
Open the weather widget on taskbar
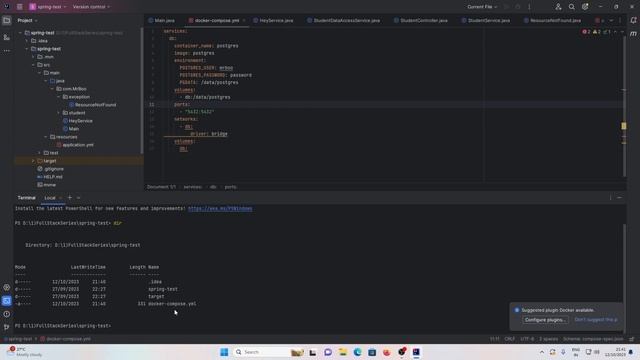pyautogui.click(x=25, y=352)
